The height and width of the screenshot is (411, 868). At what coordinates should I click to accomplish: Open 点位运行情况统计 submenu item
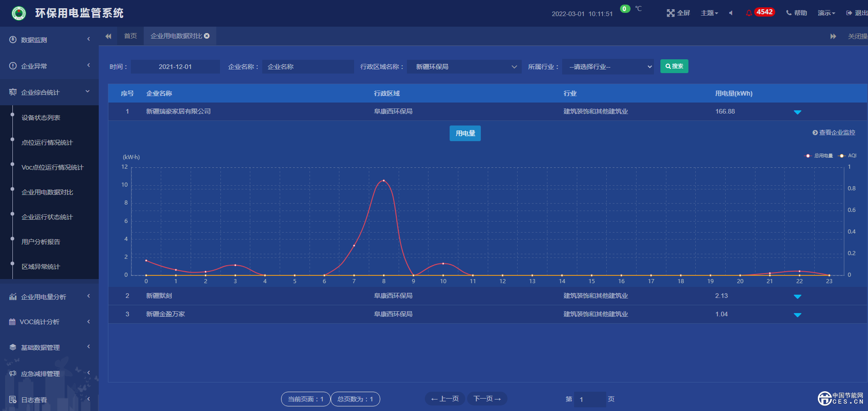47,143
